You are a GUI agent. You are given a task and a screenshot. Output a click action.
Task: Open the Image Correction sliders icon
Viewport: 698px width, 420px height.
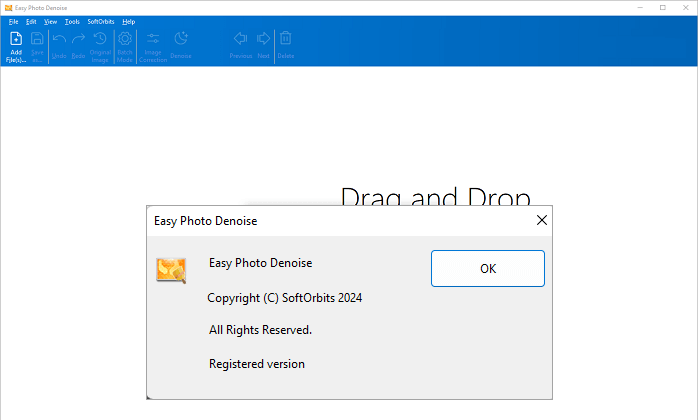coord(153,40)
